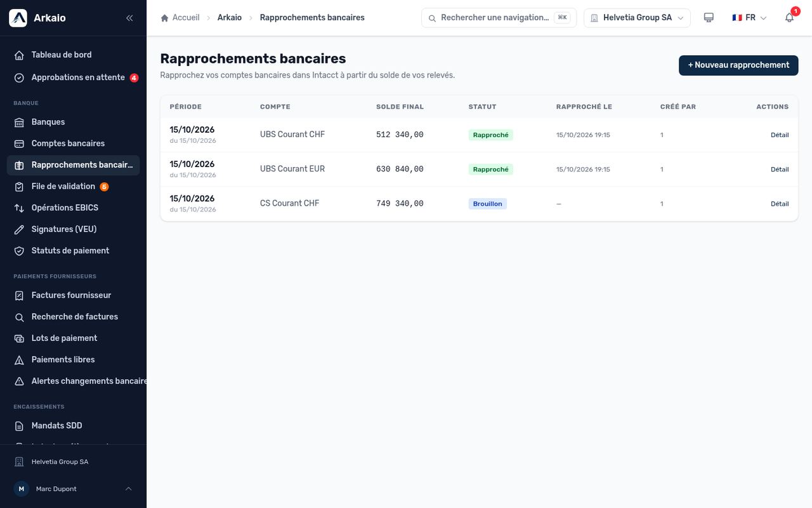Open Détail for UBS Courant CHF
The width and height of the screenshot is (812, 508).
[x=780, y=135]
